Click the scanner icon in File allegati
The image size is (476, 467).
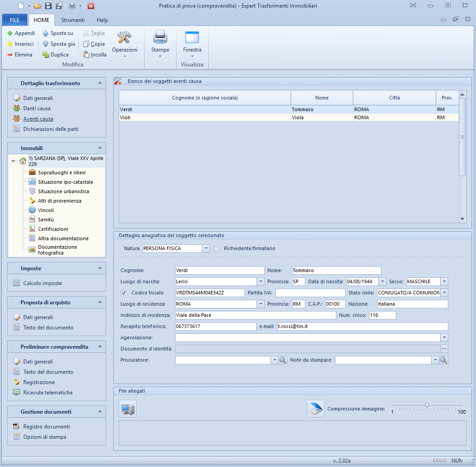coord(315,409)
